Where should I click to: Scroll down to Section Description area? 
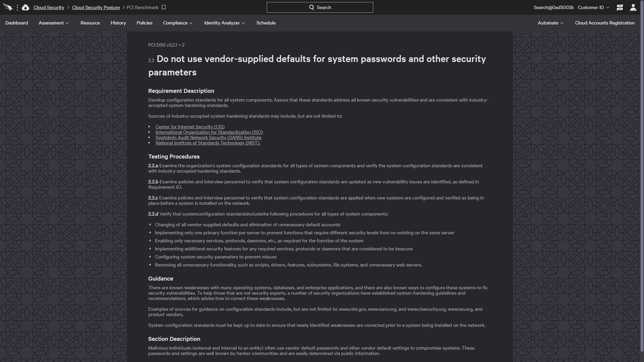[175, 339]
